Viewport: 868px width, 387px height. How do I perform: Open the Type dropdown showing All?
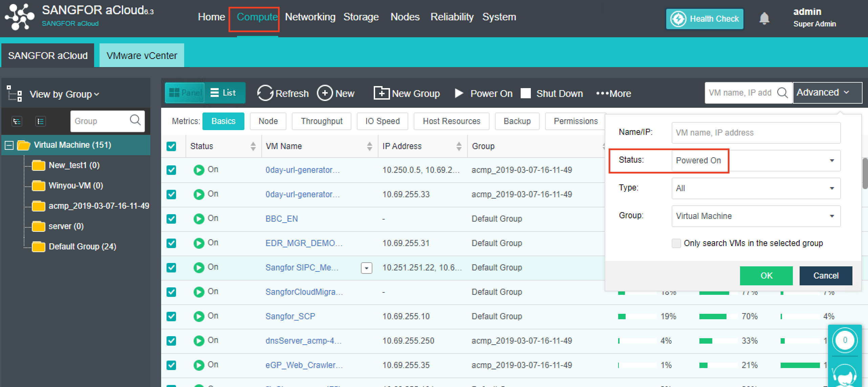(x=756, y=188)
